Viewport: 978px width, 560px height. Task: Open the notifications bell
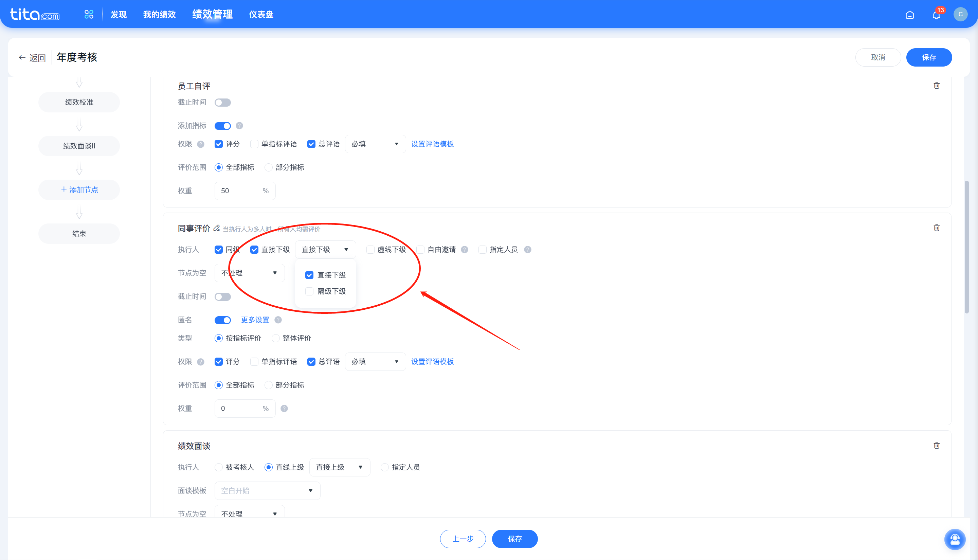(x=937, y=15)
